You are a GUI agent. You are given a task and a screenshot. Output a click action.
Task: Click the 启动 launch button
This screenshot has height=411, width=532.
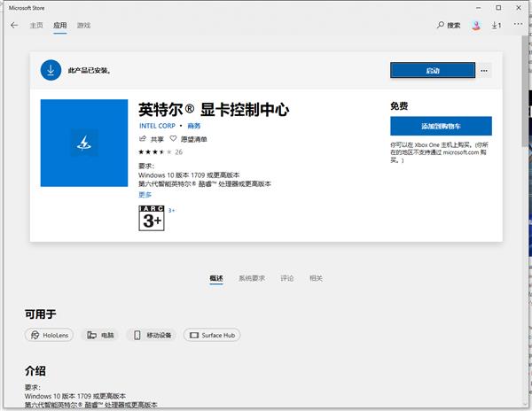(x=433, y=71)
